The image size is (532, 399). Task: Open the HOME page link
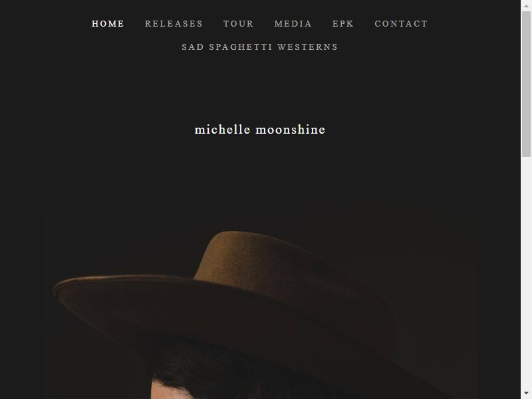[108, 24]
